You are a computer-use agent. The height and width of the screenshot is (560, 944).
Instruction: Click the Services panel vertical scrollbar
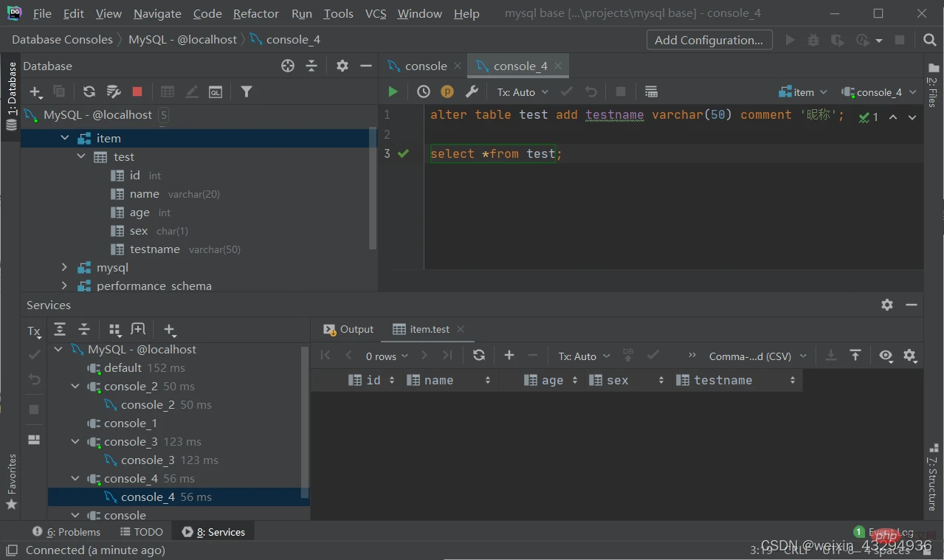point(305,421)
